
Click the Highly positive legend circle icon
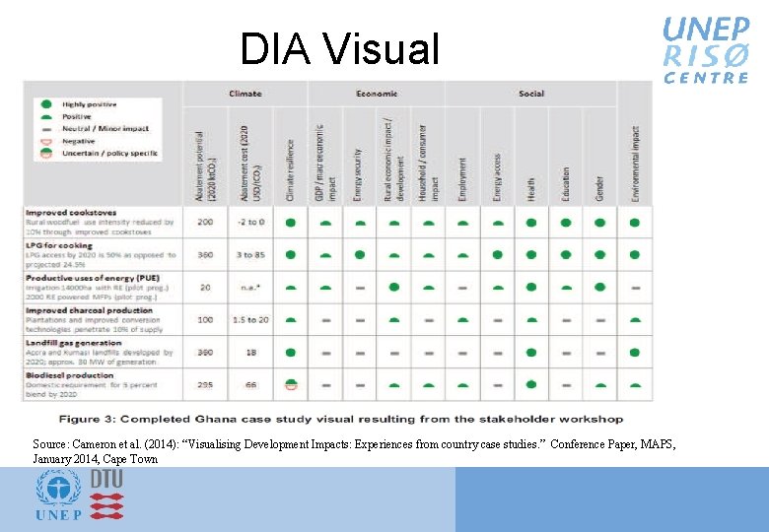[46, 104]
